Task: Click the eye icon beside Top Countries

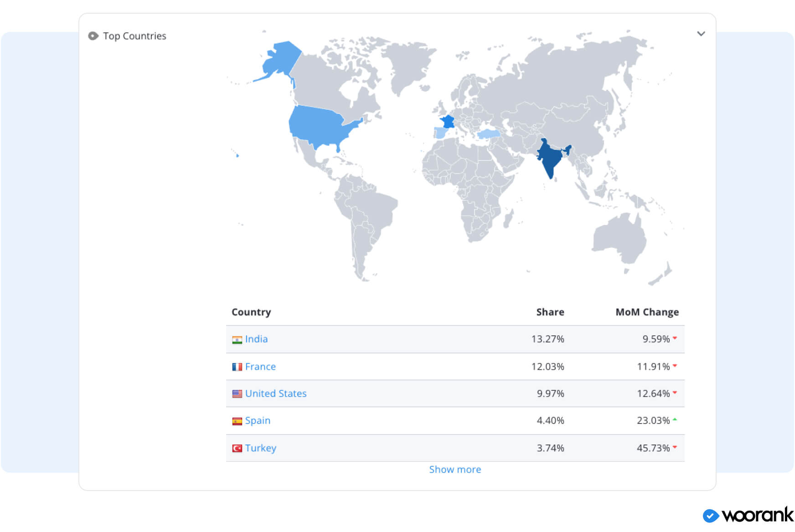Action: pyautogui.click(x=93, y=36)
